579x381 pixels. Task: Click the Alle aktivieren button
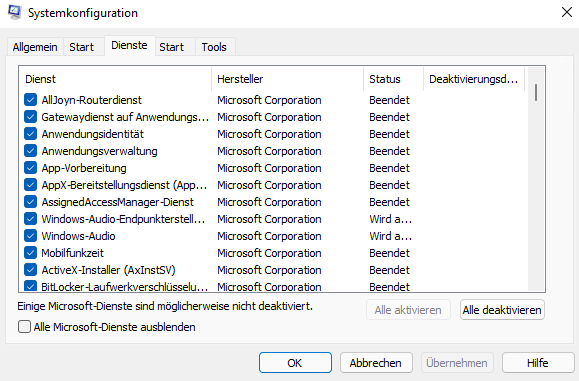click(x=408, y=310)
